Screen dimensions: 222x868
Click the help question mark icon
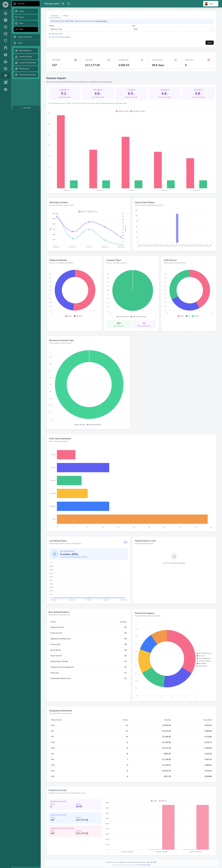(x=69, y=4)
